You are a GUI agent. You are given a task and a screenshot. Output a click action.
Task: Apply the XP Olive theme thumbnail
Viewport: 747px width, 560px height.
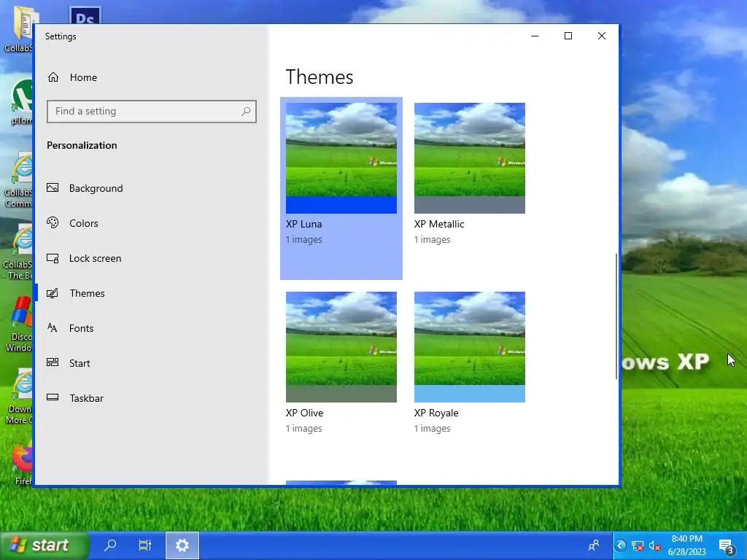pos(341,346)
